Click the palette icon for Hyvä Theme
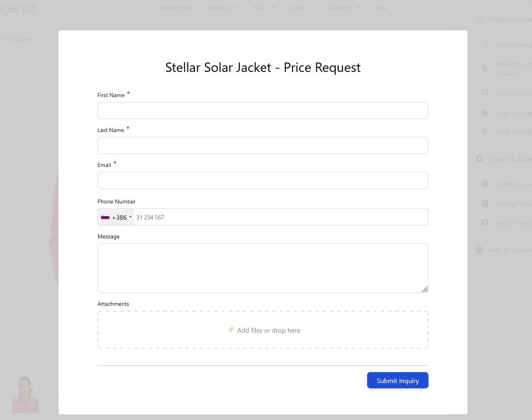Screen dimensions: 532x420 (x=484, y=132)
